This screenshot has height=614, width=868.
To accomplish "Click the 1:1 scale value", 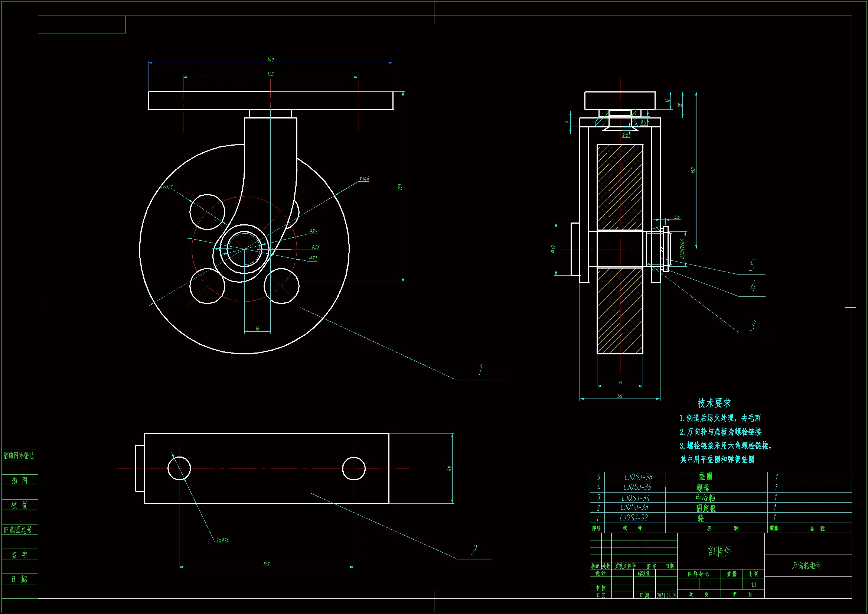I will [x=753, y=585].
